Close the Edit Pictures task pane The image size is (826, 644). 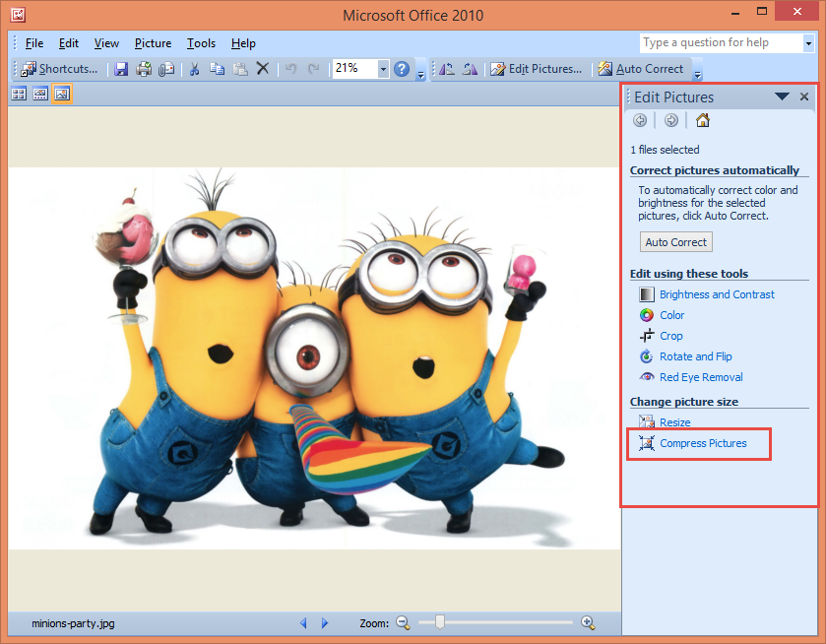pos(804,97)
